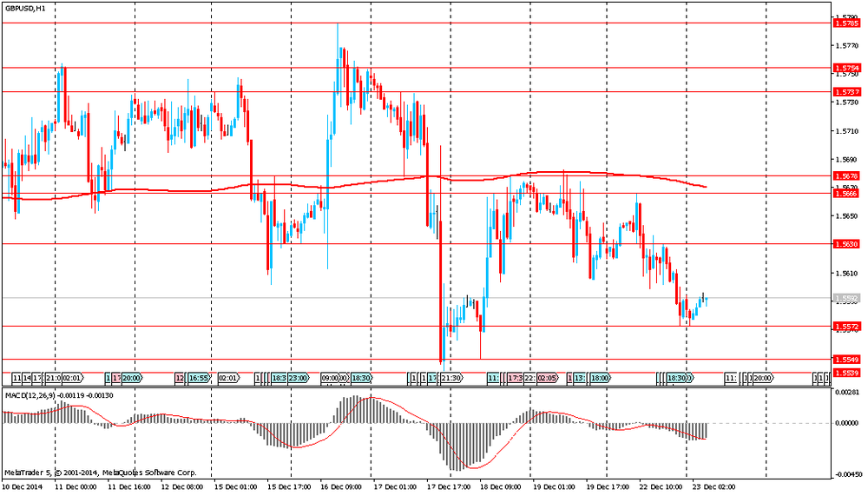Select the 1.5737 red price label

pyautogui.click(x=846, y=92)
